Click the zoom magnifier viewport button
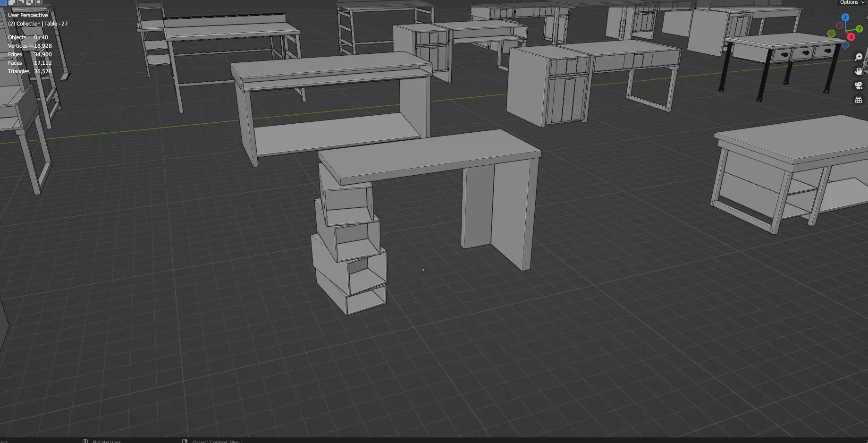 [x=859, y=57]
